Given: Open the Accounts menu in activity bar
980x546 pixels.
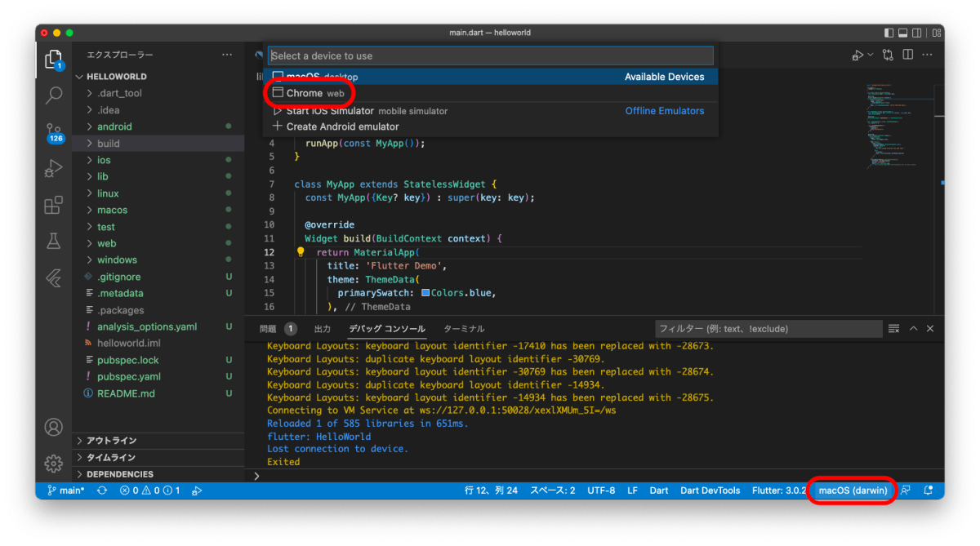Looking at the screenshot, I should [54, 427].
